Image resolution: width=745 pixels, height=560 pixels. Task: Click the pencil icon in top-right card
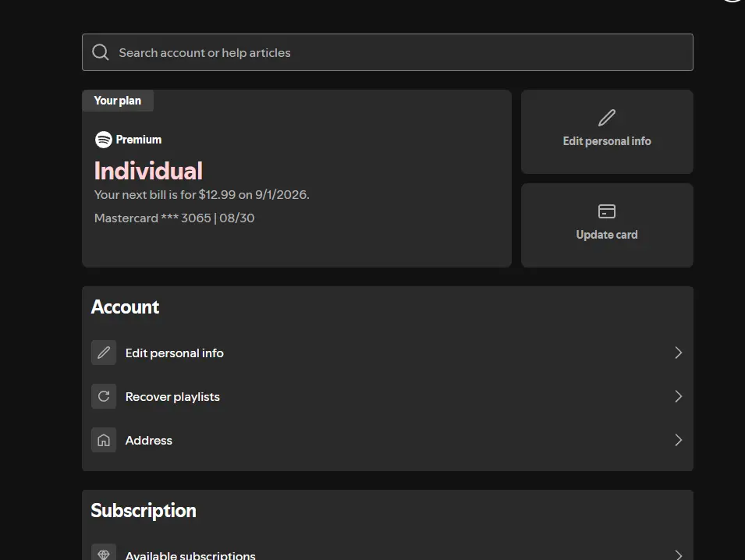click(607, 118)
